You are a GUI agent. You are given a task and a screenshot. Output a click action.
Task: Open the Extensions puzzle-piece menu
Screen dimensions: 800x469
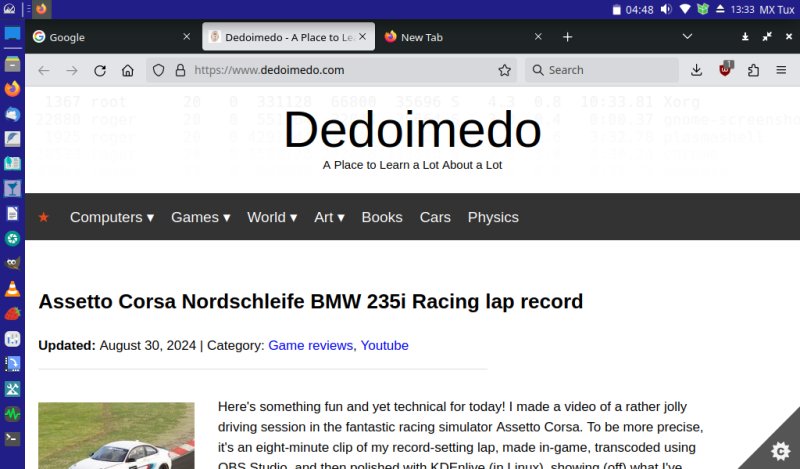tap(754, 70)
